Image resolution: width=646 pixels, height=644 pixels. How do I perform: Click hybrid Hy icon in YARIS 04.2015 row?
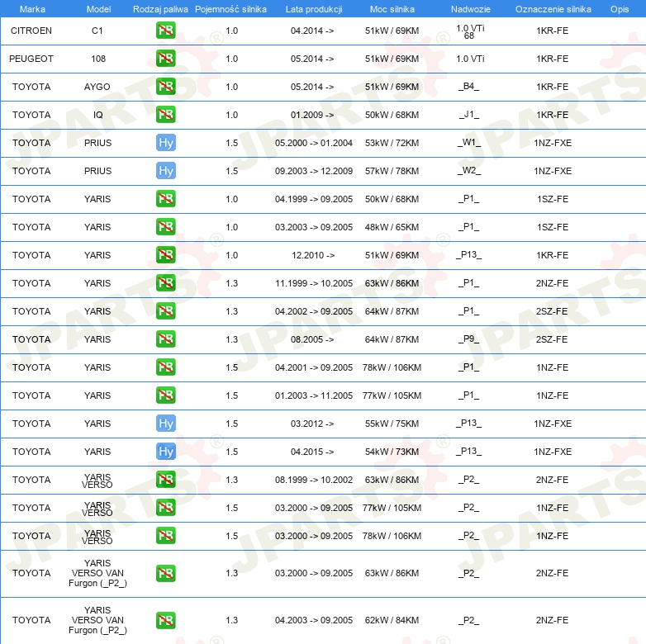click(165, 452)
